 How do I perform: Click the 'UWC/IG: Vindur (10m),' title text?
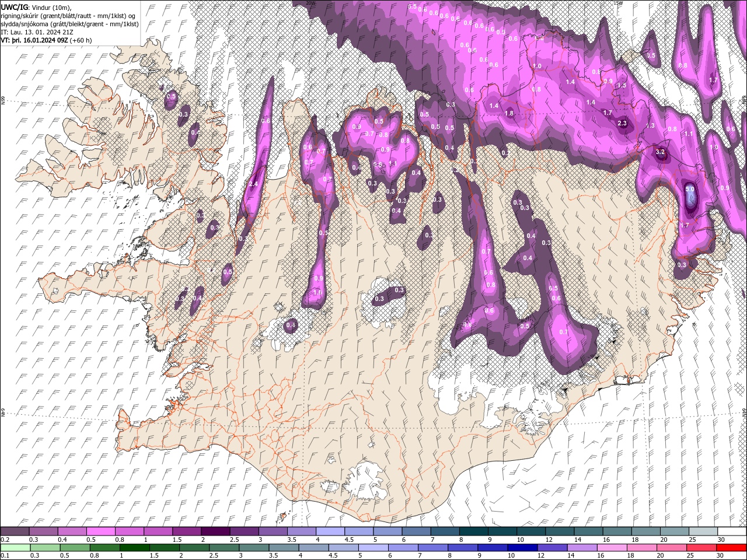tap(36, 6)
